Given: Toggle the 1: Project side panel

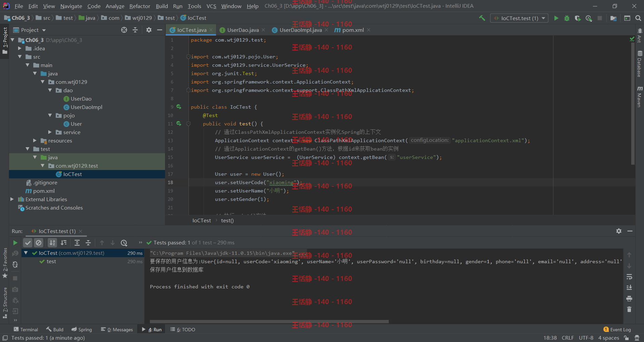Looking at the screenshot, I should 5,41.
